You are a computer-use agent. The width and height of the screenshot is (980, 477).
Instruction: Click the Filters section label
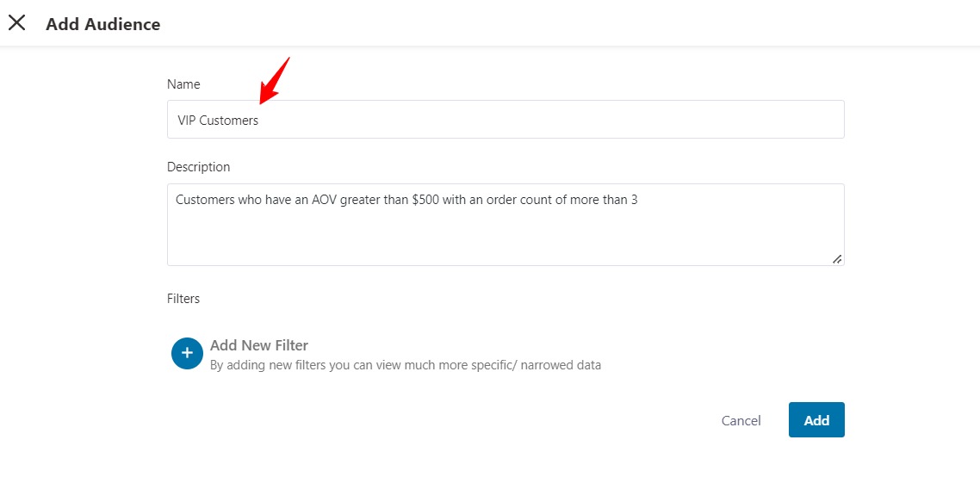[183, 299]
